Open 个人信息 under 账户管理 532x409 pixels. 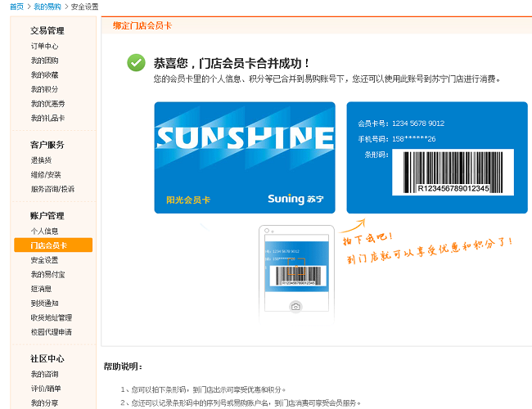point(44,231)
